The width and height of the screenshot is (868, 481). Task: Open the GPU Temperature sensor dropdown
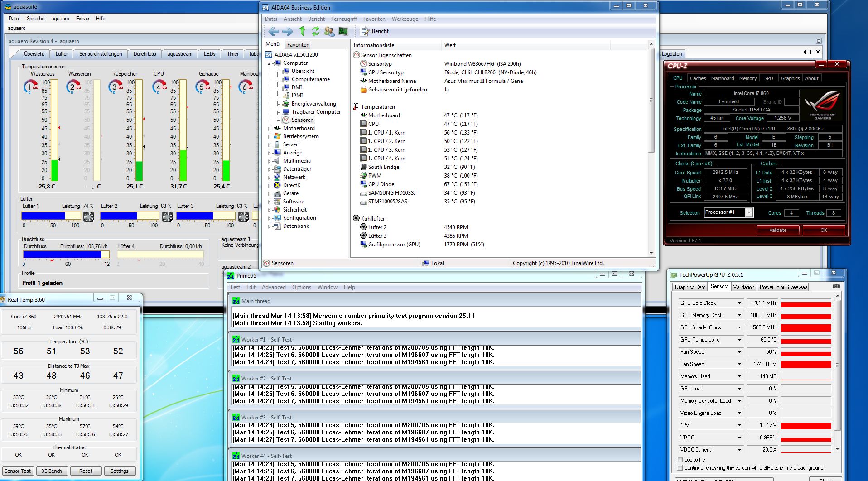coord(739,340)
